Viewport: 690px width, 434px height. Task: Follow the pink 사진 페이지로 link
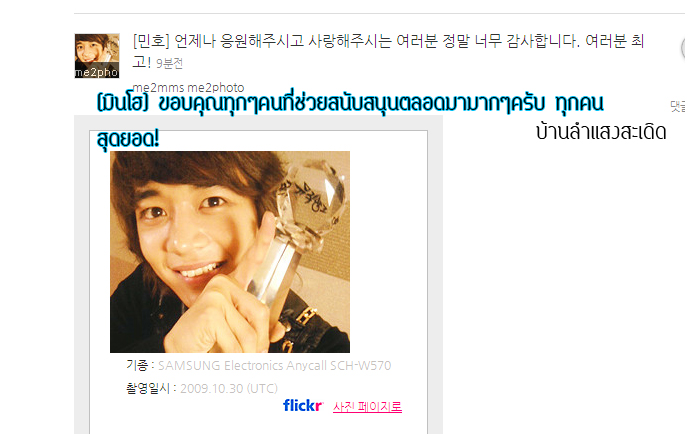367,406
